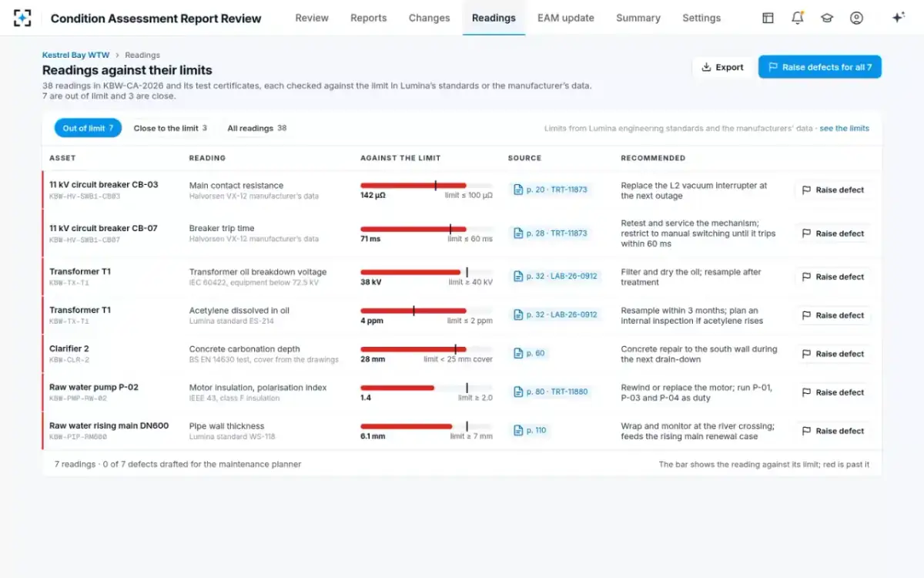Viewport: 924px width, 578px height.
Task: Switch to the Reports tab
Action: click(x=369, y=18)
